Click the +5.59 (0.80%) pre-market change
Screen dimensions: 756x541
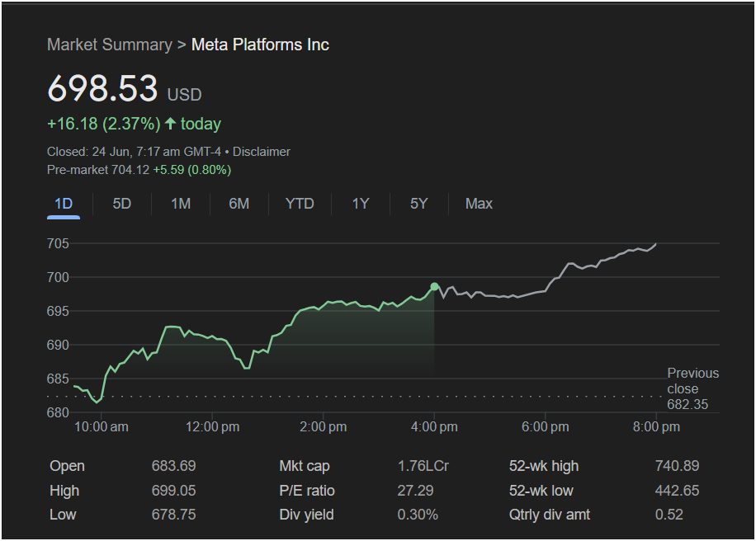point(192,170)
